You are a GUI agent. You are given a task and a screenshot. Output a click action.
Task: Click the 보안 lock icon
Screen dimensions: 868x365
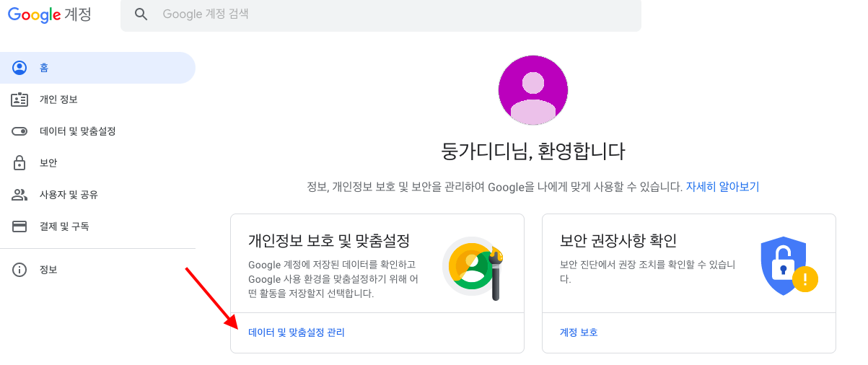[19, 162]
